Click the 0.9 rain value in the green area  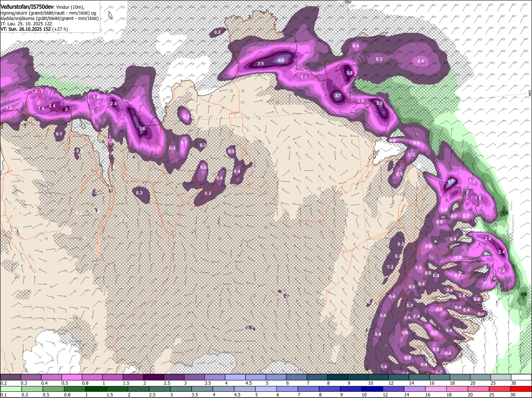point(523,294)
